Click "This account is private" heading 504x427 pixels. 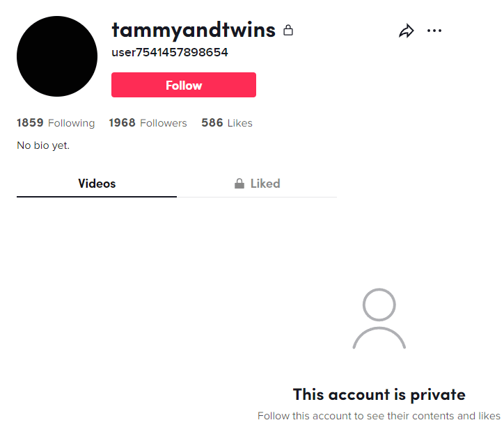click(379, 394)
